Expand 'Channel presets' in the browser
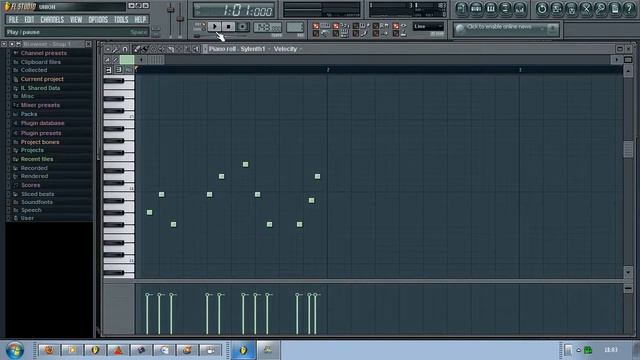640x360 pixels. (x=43, y=53)
